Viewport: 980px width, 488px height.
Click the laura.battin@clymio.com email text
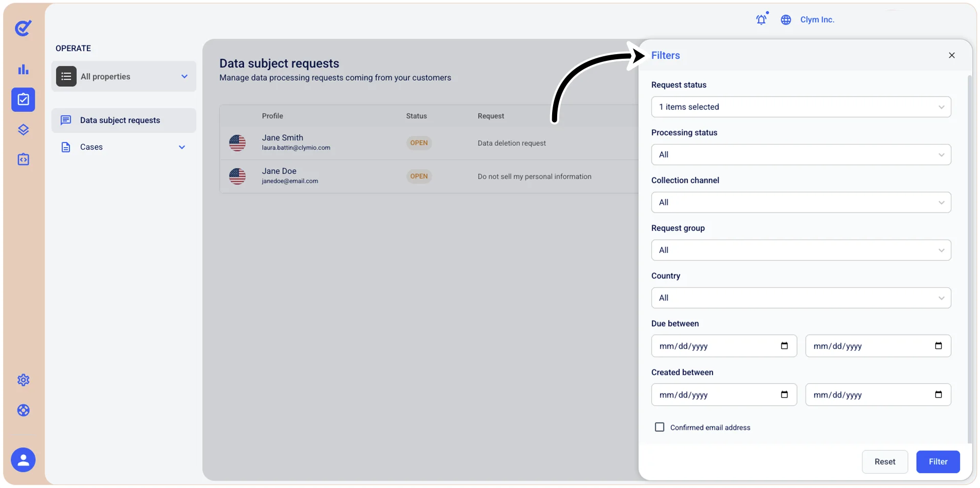[296, 148]
